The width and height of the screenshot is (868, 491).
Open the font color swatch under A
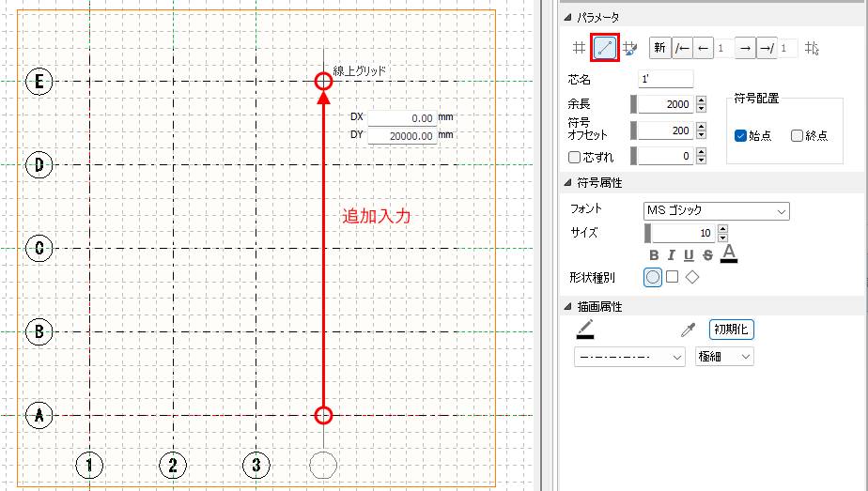point(729,253)
